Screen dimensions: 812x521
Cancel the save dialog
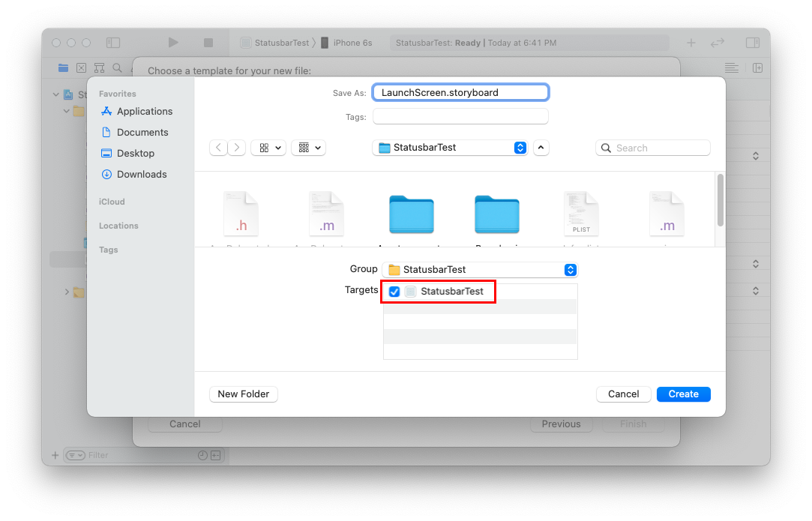tap(623, 394)
